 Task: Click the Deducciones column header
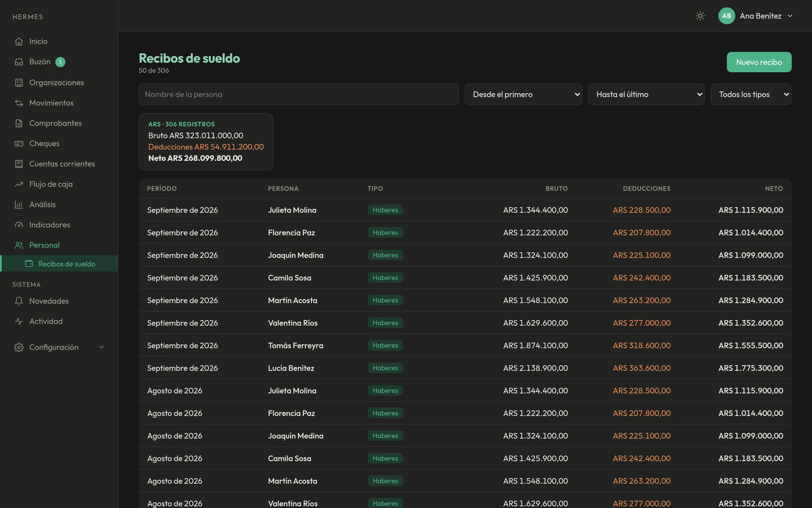(x=646, y=189)
